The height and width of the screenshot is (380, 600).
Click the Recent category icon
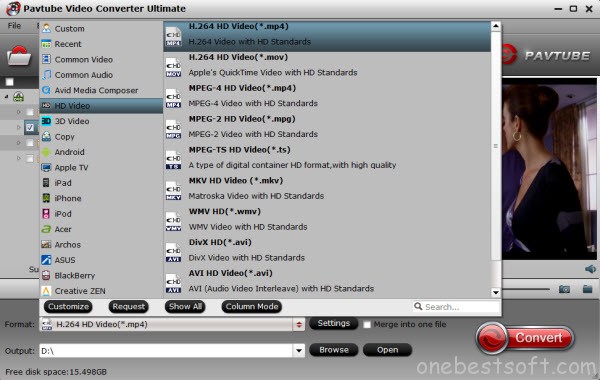(x=46, y=44)
